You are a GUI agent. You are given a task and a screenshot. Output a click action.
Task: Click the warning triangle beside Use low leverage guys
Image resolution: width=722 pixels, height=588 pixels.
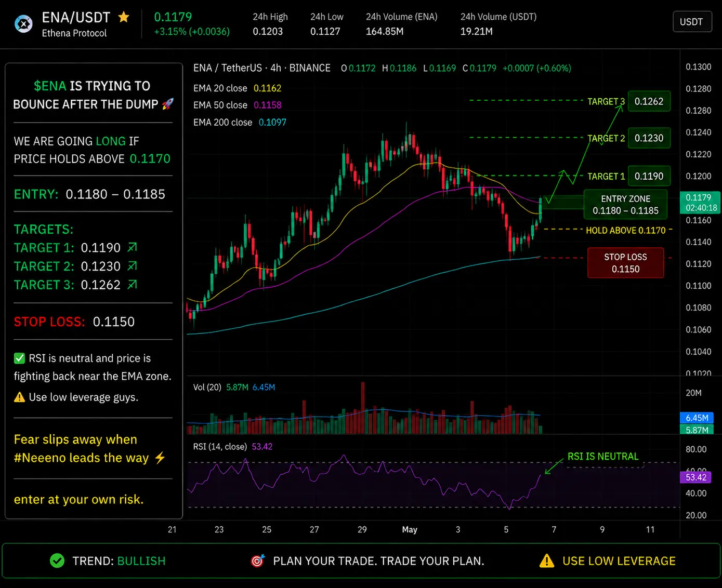coord(19,397)
